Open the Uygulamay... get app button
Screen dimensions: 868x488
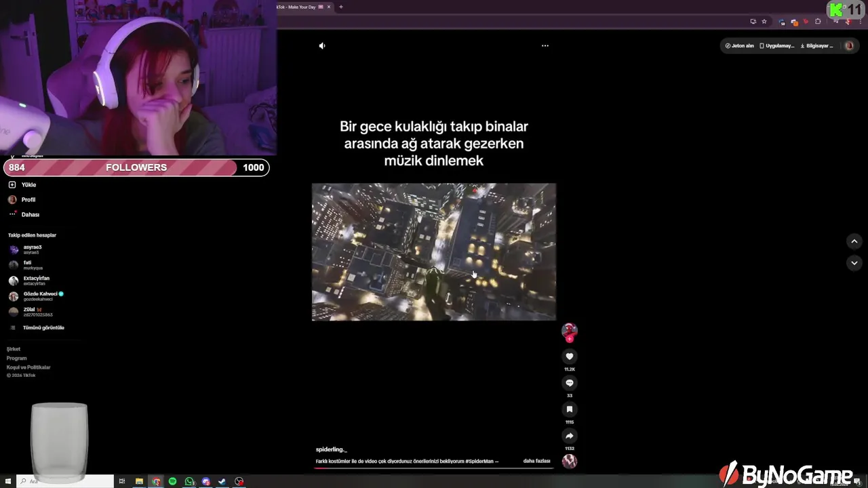tap(777, 46)
